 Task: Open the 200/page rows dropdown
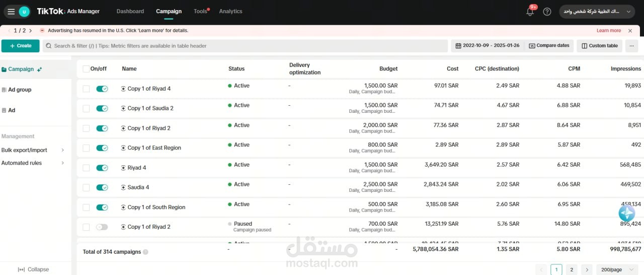(617, 269)
